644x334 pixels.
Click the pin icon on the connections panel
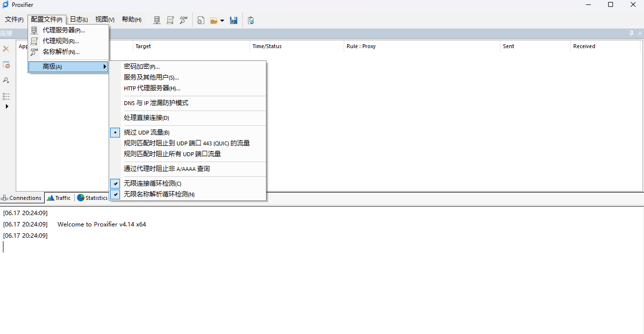tap(632, 33)
